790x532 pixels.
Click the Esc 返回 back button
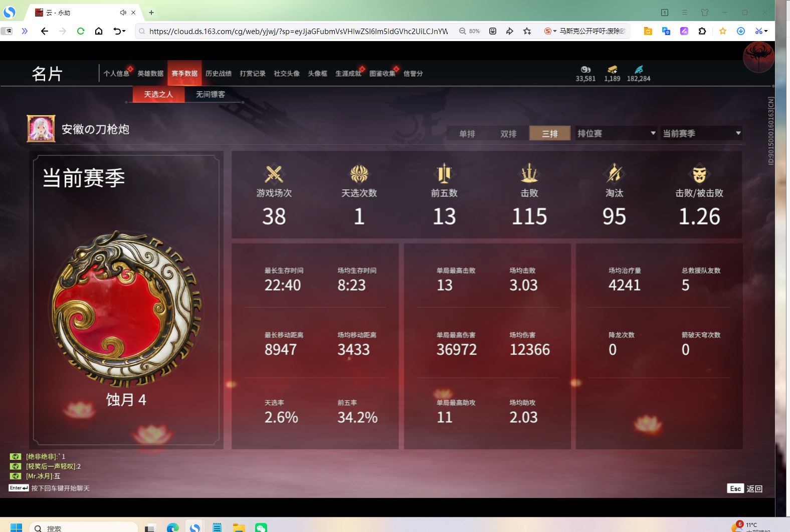745,488
